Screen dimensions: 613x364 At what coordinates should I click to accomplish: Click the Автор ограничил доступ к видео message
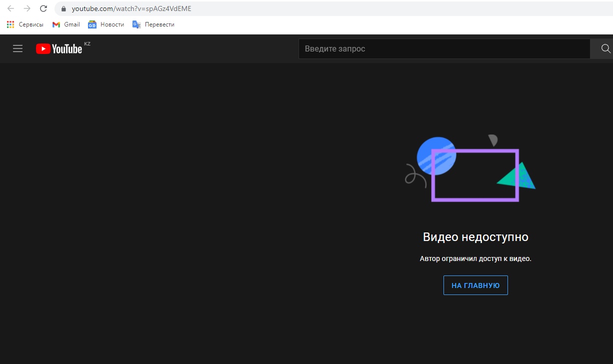(x=475, y=259)
